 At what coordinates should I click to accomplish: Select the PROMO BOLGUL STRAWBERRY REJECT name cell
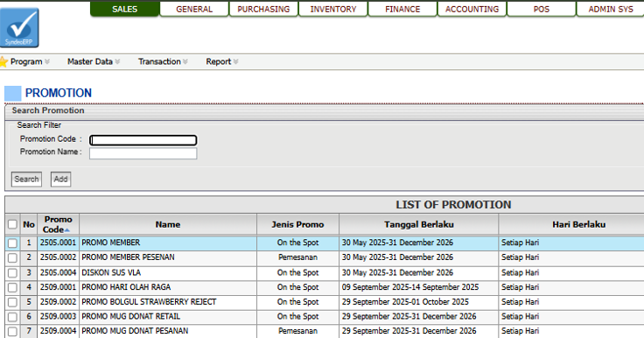coord(168,302)
